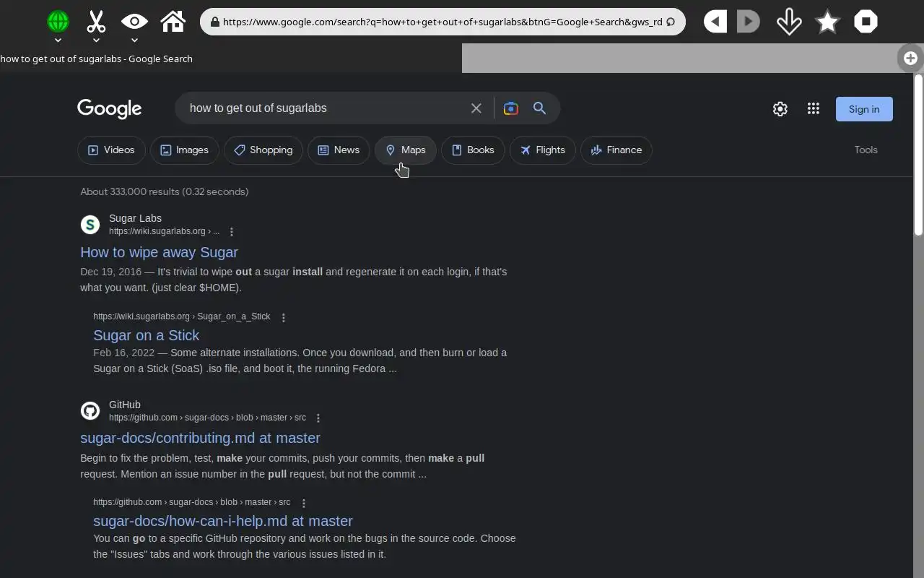Select the Google Search browser tab
The height and width of the screenshot is (578, 924).
tap(231, 59)
